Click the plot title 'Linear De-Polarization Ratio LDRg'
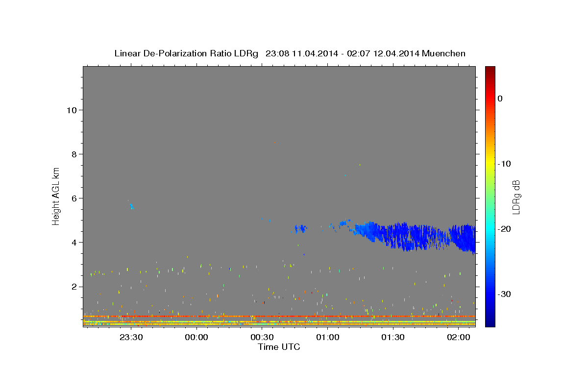Screen dimensions: 588x392 (x=186, y=53)
